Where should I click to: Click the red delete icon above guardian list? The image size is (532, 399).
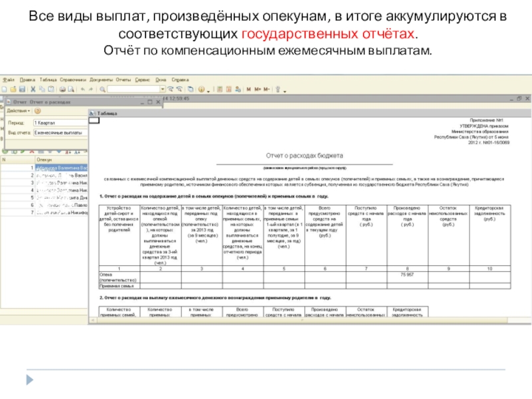[x=32, y=152]
